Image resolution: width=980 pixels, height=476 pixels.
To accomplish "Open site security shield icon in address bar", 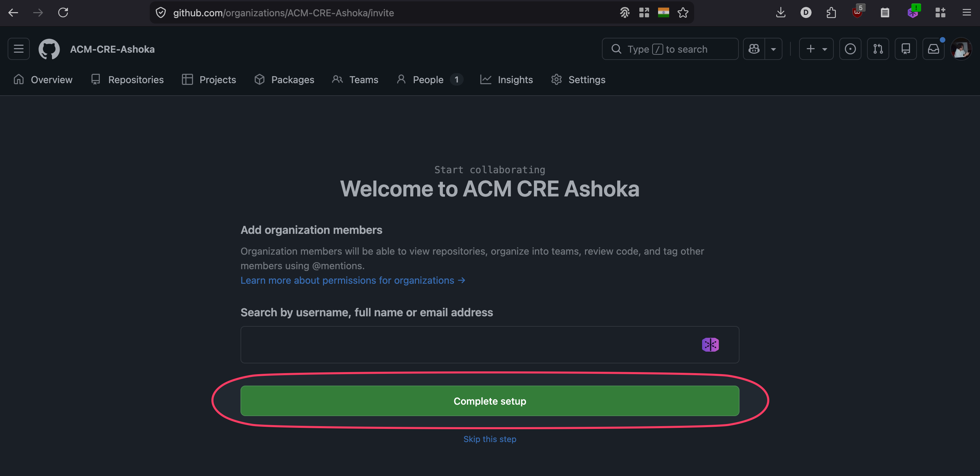I will [161, 12].
